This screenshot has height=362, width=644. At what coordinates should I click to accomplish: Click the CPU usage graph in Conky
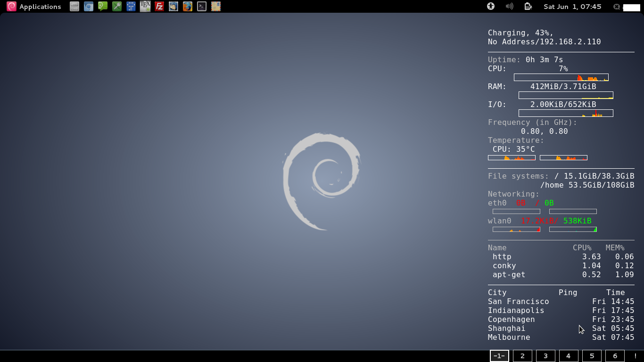click(561, 77)
